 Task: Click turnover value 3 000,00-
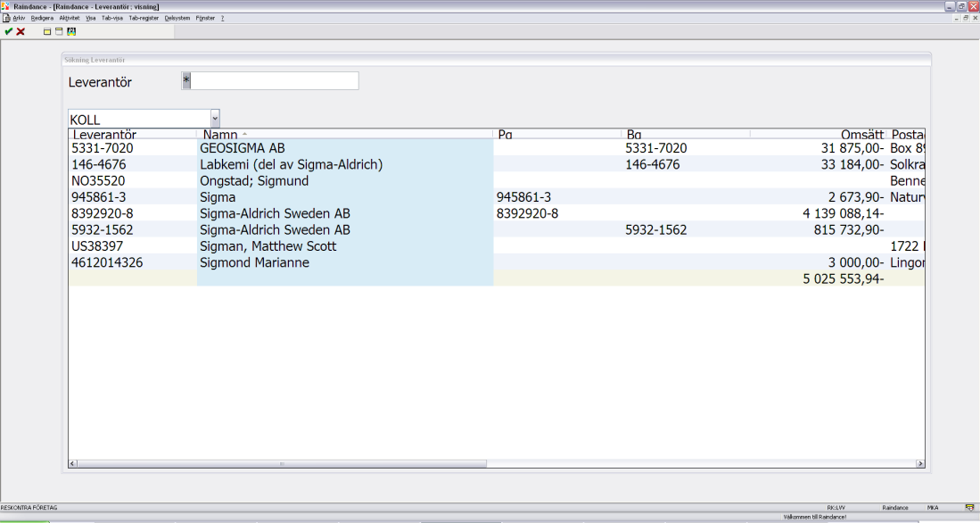point(856,262)
